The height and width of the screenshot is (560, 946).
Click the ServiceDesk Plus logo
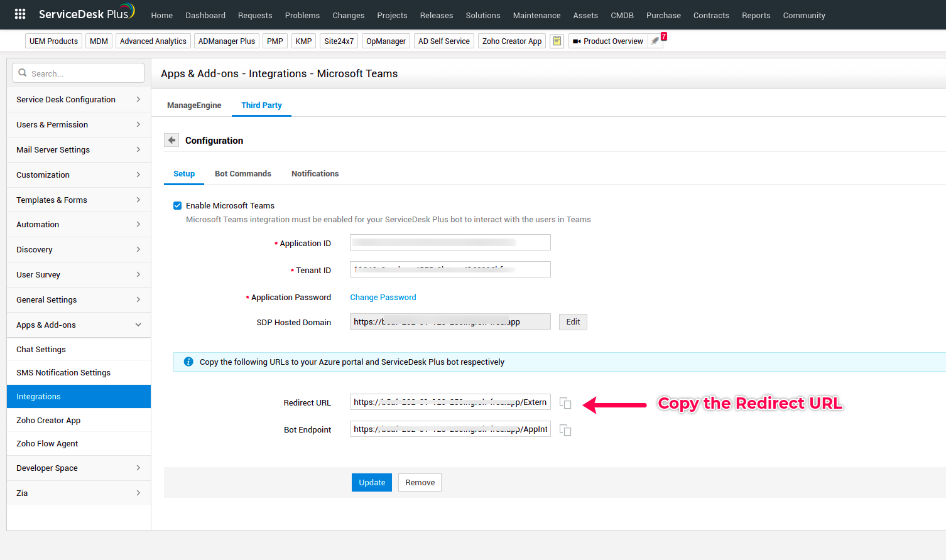(x=87, y=13)
